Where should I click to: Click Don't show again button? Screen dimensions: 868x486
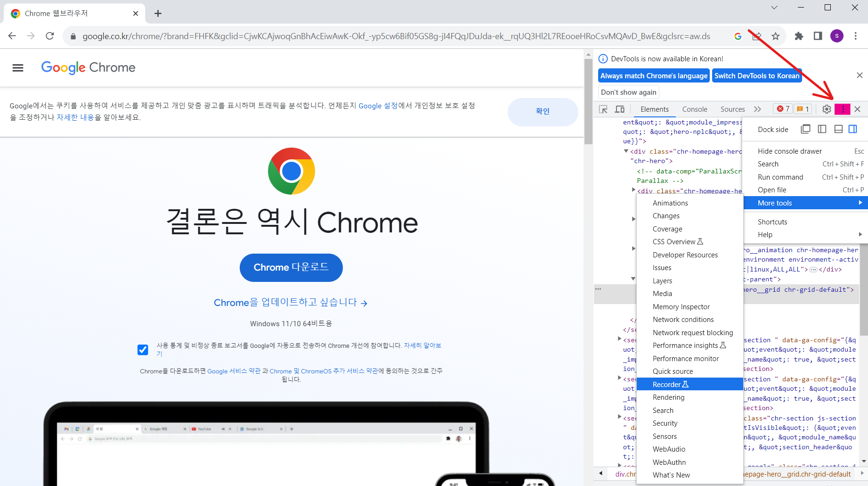(628, 92)
